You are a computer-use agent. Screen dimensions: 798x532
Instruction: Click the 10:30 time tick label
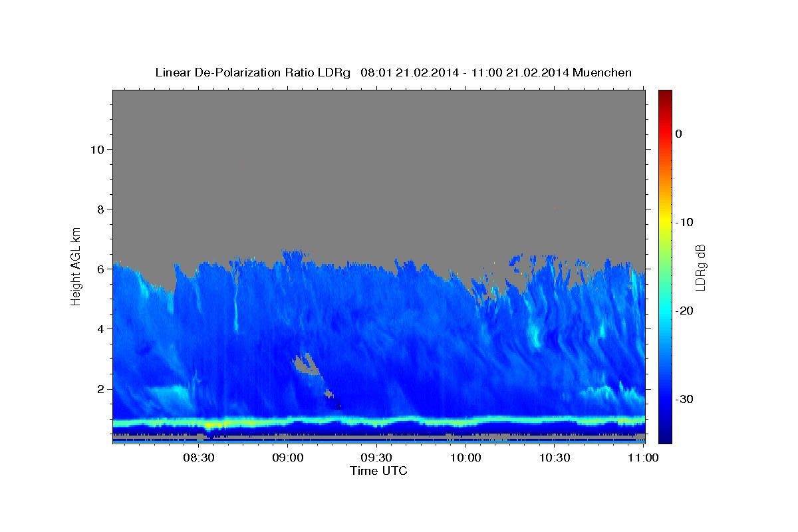coord(555,458)
